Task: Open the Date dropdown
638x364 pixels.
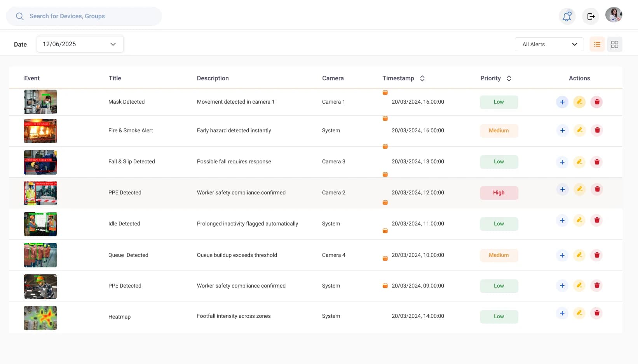Action: click(x=80, y=44)
